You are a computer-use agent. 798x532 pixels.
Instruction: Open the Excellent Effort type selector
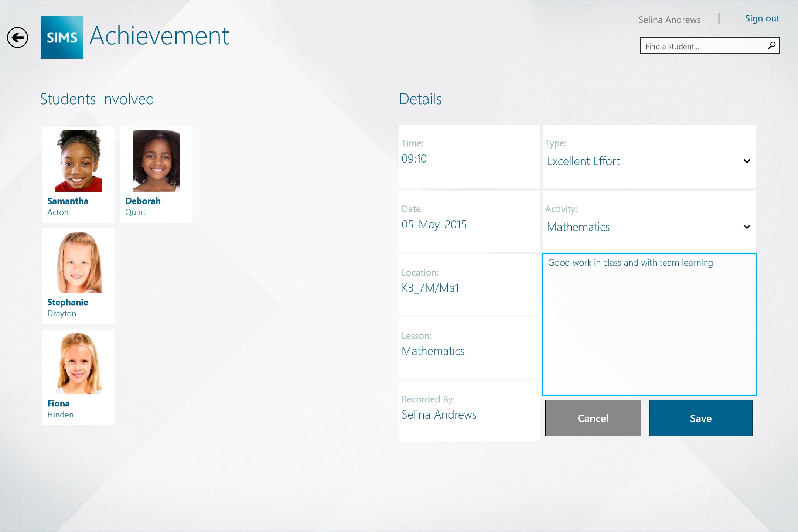coord(584,161)
